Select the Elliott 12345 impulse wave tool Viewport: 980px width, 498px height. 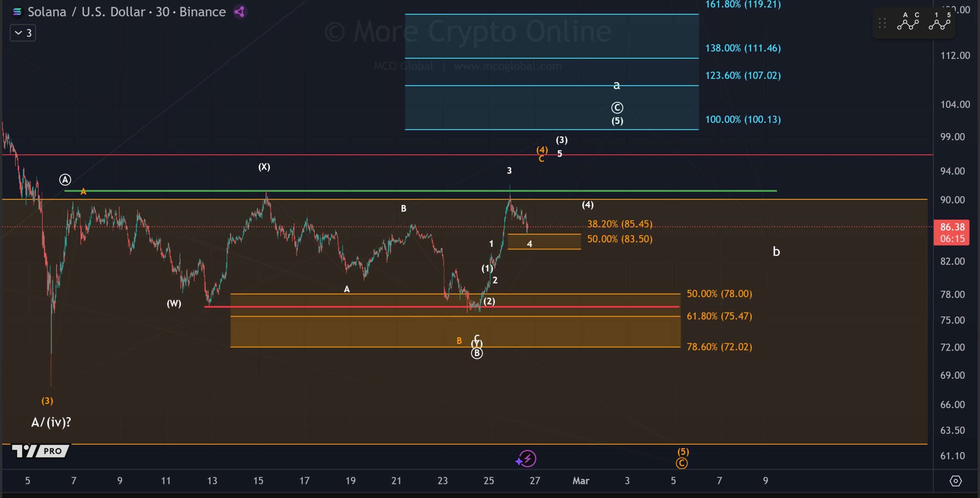pos(939,21)
